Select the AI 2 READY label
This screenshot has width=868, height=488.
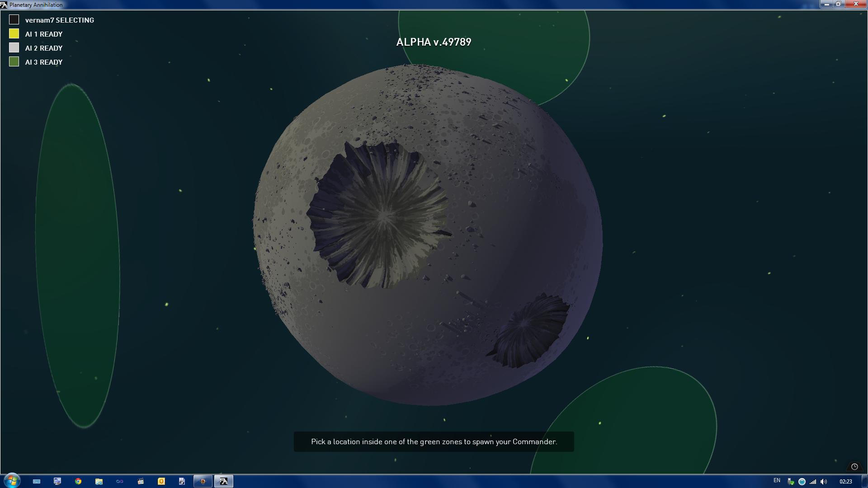pyautogui.click(x=44, y=48)
